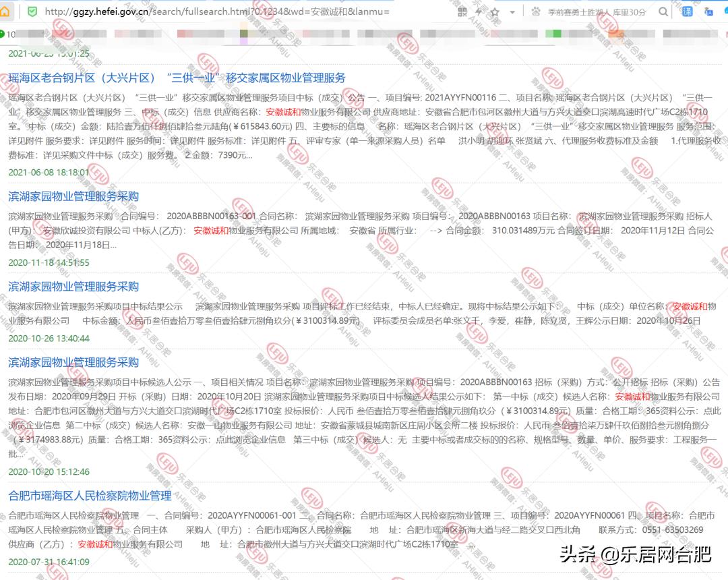The width and height of the screenshot is (728, 580).
Task: Open the QR code scan icon on toolbar
Action: point(462,11)
